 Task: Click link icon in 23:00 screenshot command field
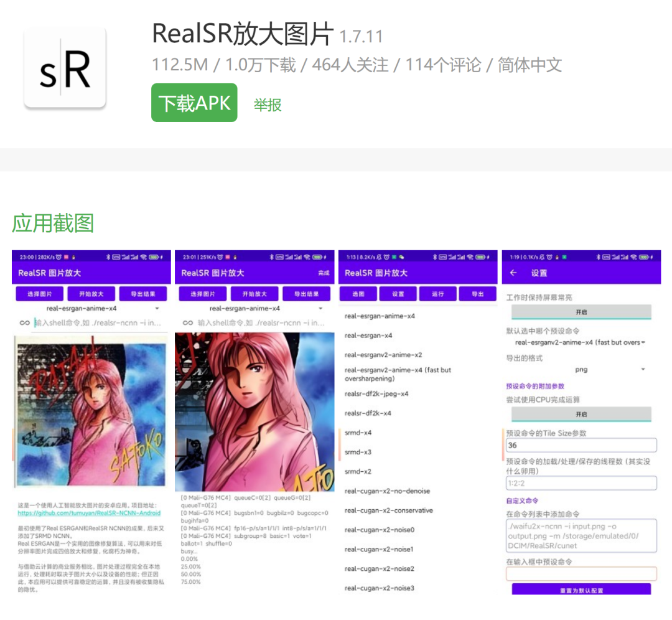[24, 322]
